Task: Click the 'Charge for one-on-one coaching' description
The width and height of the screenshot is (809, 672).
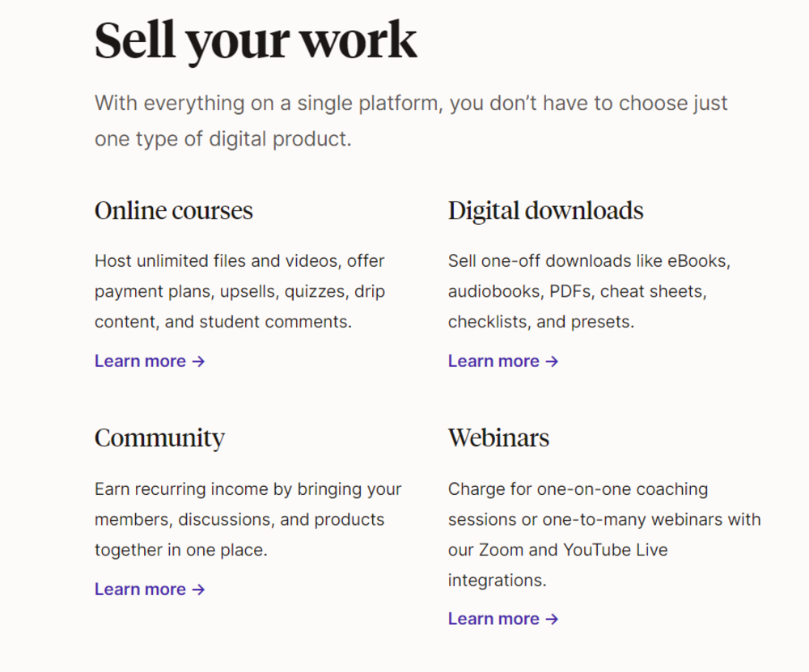Action: [604, 535]
